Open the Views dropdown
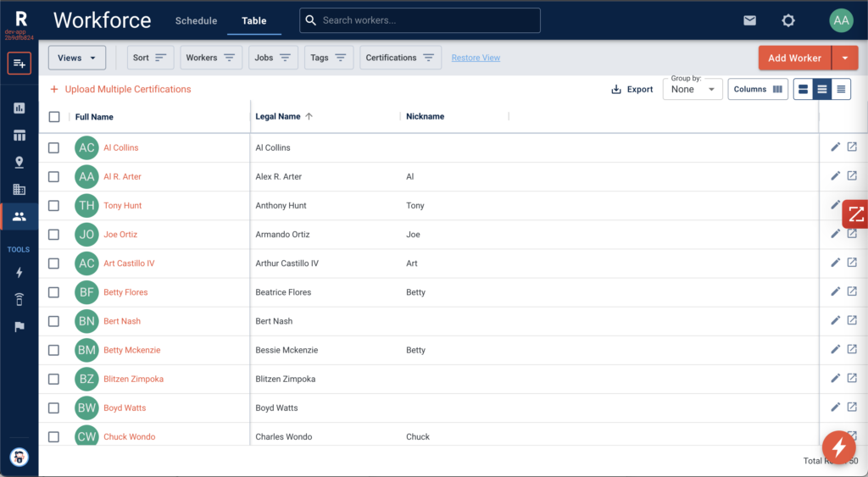Image resolution: width=868 pixels, height=477 pixels. point(77,58)
